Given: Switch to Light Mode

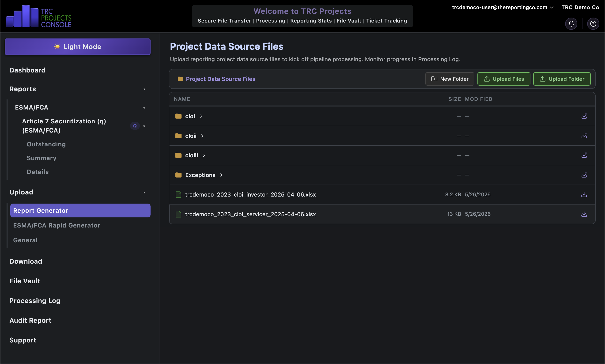Looking at the screenshot, I should pos(77,47).
